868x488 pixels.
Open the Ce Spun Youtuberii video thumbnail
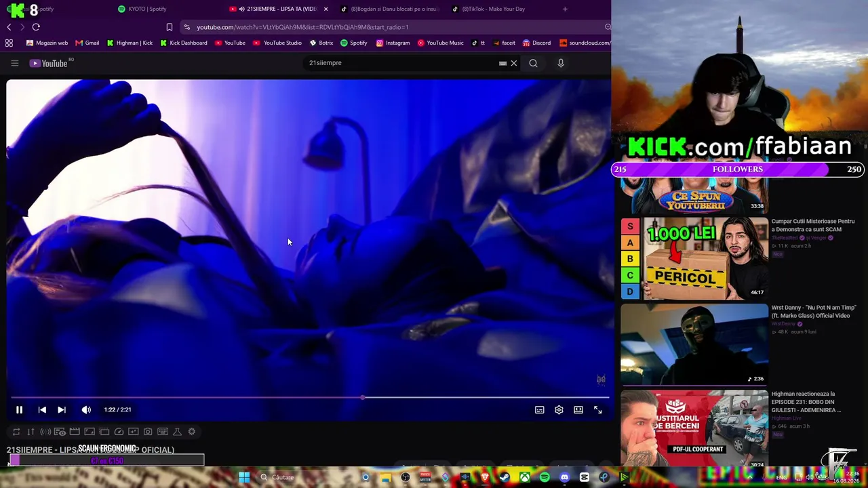click(694, 195)
